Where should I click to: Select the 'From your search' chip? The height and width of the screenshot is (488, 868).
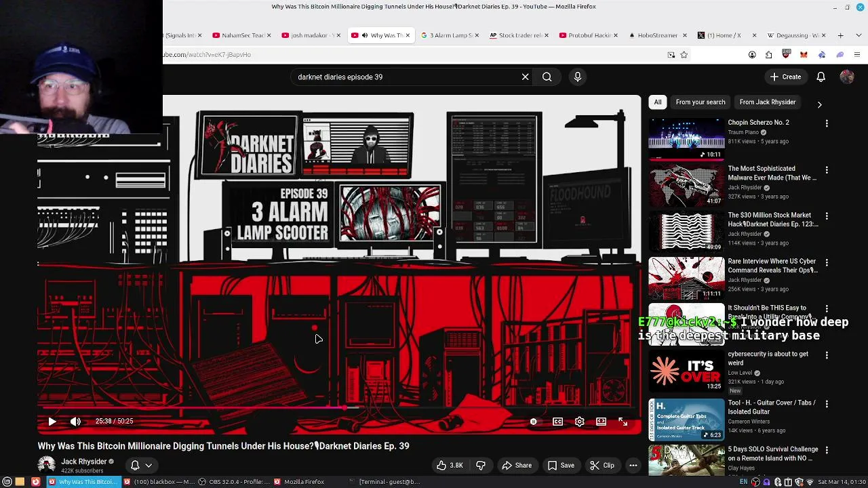(x=701, y=102)
